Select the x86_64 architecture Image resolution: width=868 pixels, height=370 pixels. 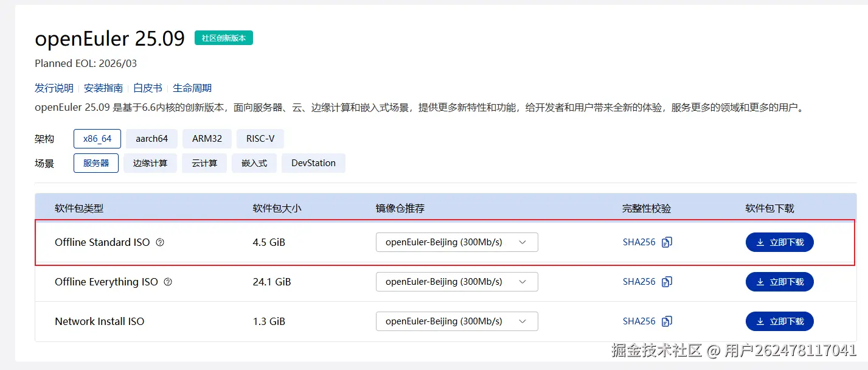click(97, 139)
